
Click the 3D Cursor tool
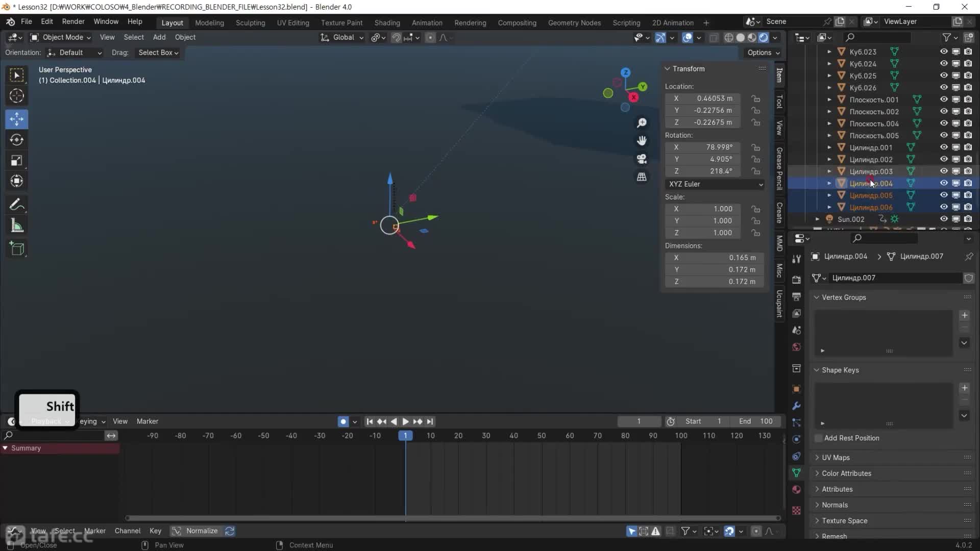point(16,96)
